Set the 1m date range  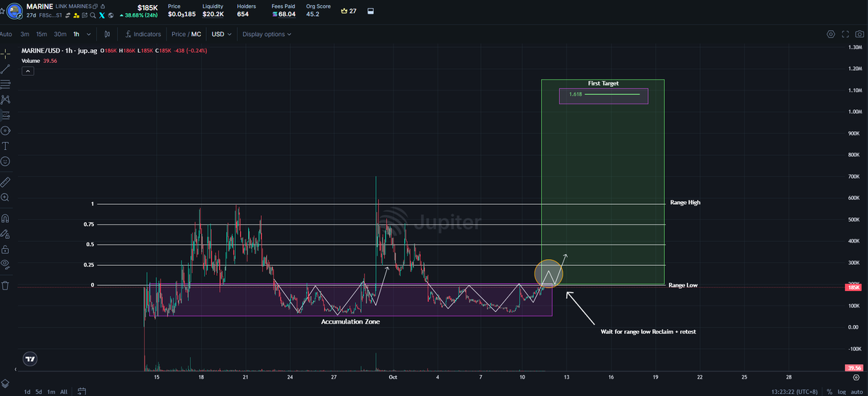[52, 392]
